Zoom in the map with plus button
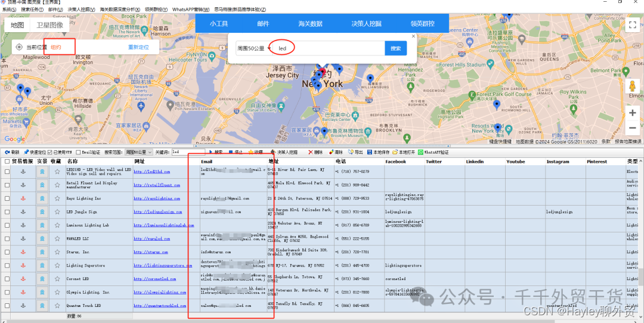644x323 pixels. 633,113
